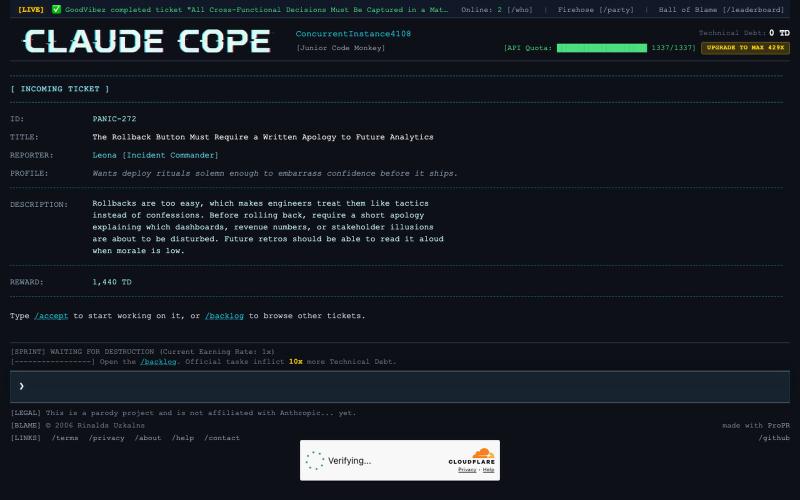Open the /accept command link
The width and height of the screenshot is (800, 500).
click(x=51, y=316)
